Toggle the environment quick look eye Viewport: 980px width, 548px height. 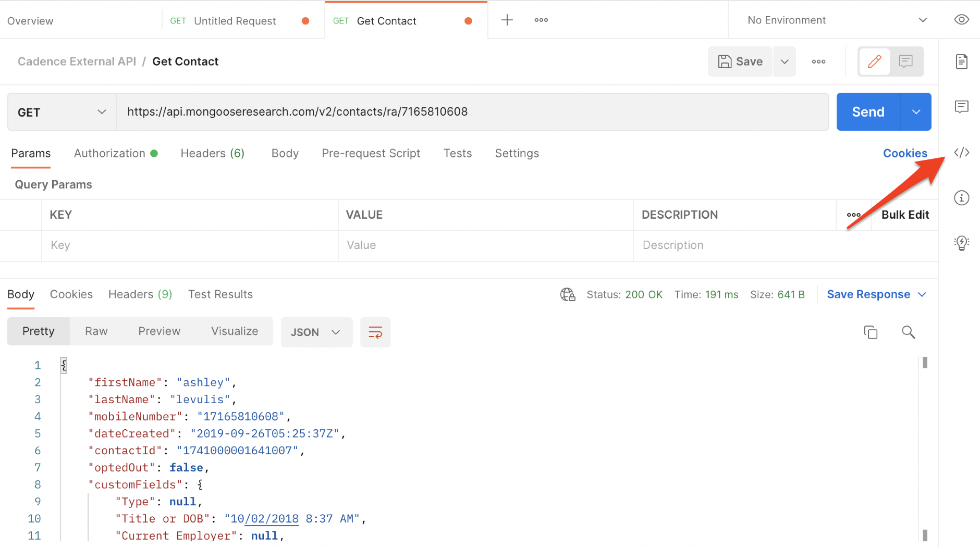[x=961, y=20]
